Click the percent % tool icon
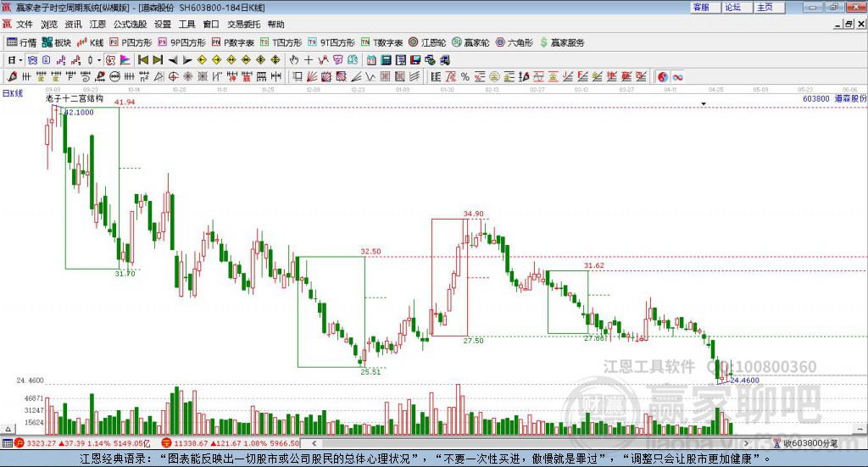 pos(465,77)
